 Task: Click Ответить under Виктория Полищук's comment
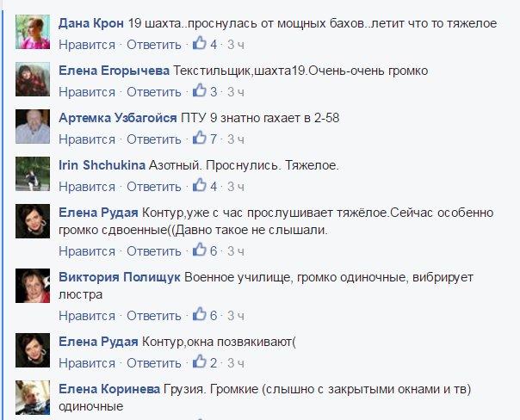154,316
